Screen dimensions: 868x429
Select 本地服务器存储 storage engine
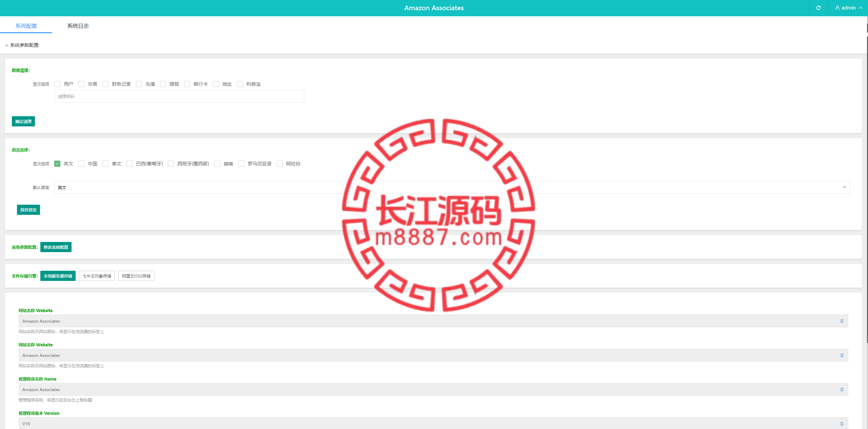click(58, 276)
